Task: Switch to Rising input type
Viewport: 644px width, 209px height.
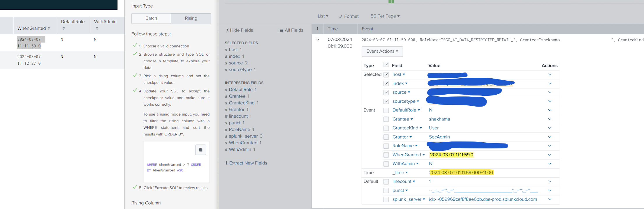Action: (191, 18)
